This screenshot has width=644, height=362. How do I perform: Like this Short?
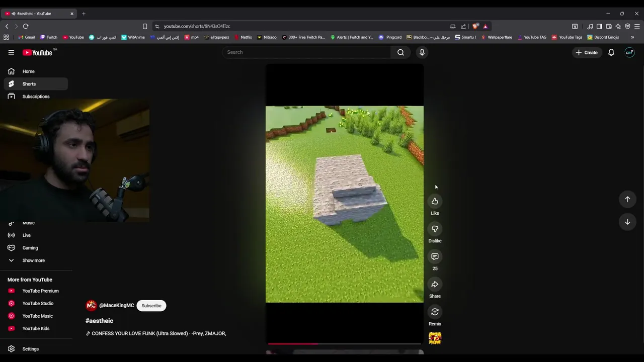pos(435,201)
